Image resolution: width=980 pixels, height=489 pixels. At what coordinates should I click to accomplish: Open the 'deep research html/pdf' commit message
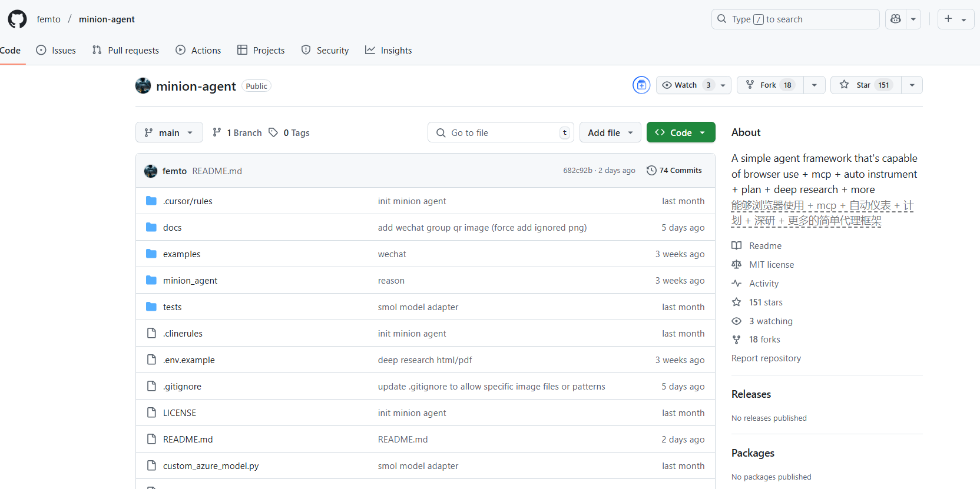pos(425,360)
